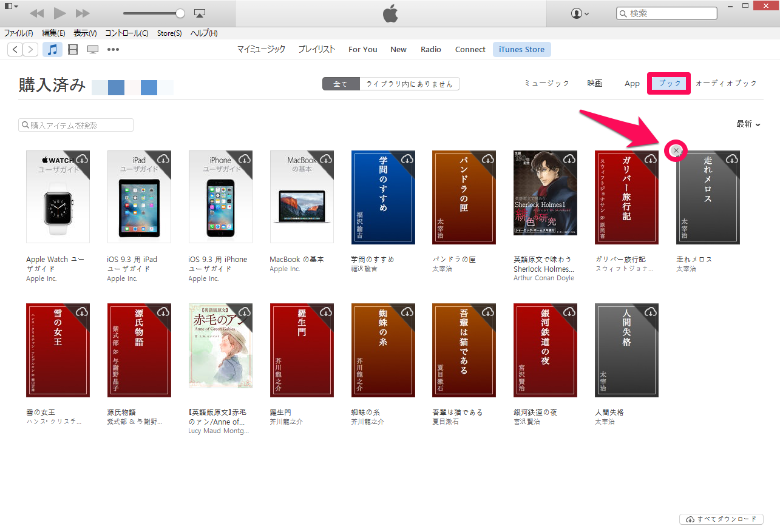The image size is (780, 532).
Task: Hide 走れメロス with the x button
Action: click(x=676, y=150)
